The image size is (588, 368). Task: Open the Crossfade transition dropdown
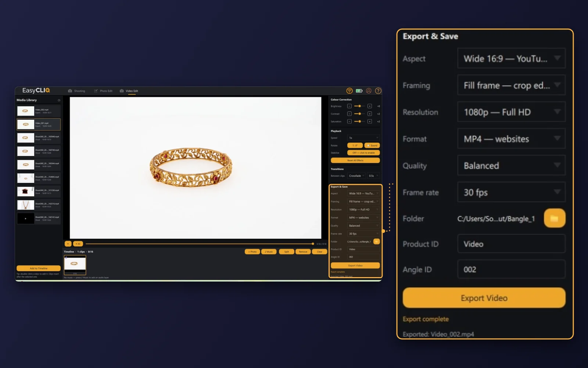pos(356,176)
